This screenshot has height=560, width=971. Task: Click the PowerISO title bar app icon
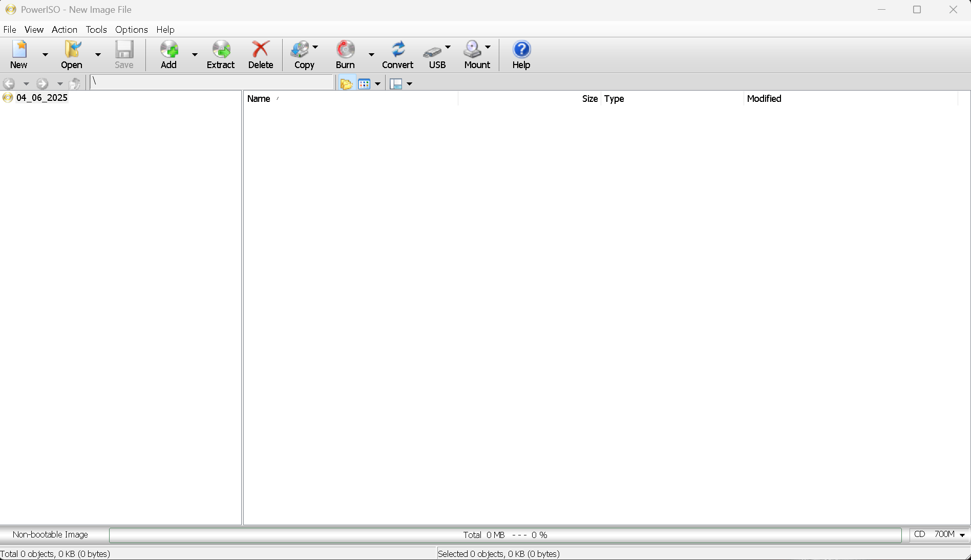click(11, 10)
